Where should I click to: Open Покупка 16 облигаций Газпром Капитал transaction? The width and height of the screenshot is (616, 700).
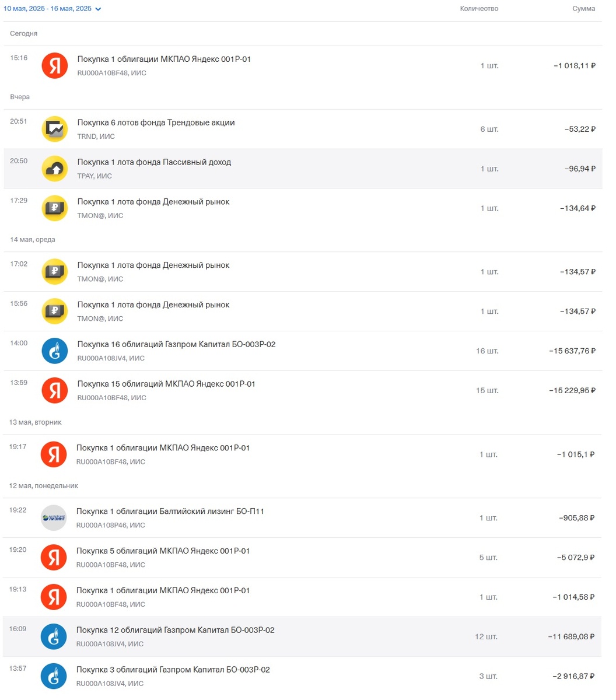point(176,345)
